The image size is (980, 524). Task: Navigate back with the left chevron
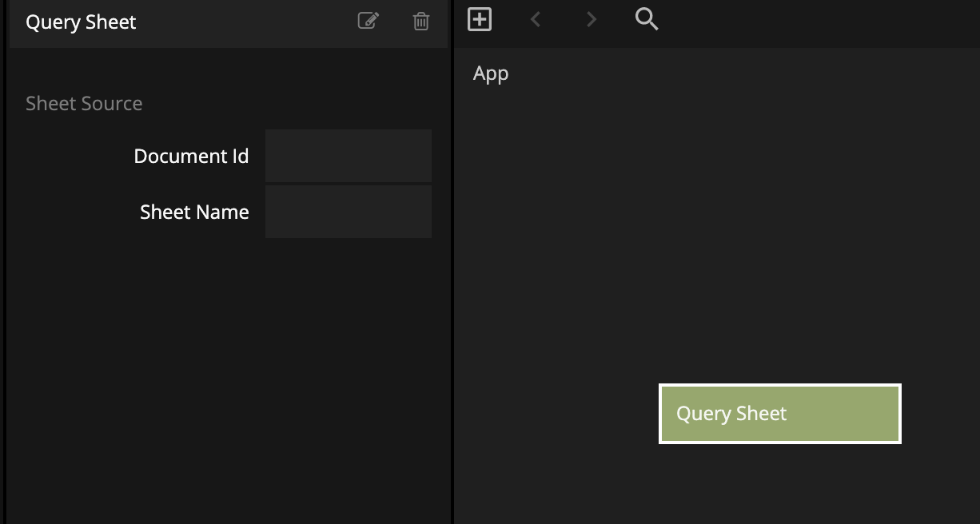(x=536, y=19)
